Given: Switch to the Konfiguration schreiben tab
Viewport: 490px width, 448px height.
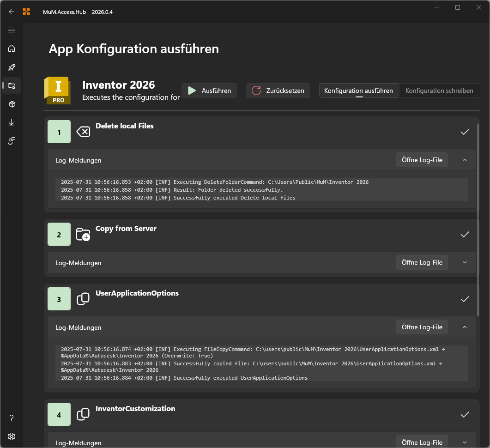Looking at the screenshot, I should (x=439, y=91).
